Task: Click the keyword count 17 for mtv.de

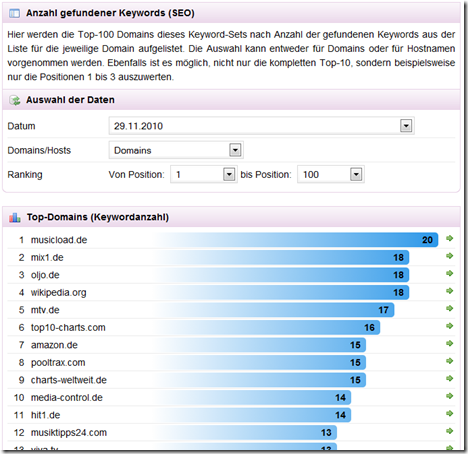Action: (383, 310)
